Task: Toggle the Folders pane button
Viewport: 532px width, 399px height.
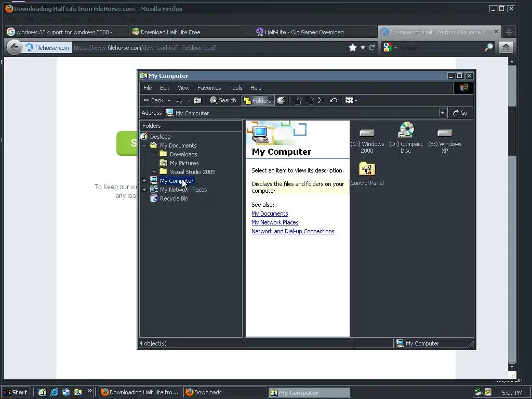Action: 258,100
